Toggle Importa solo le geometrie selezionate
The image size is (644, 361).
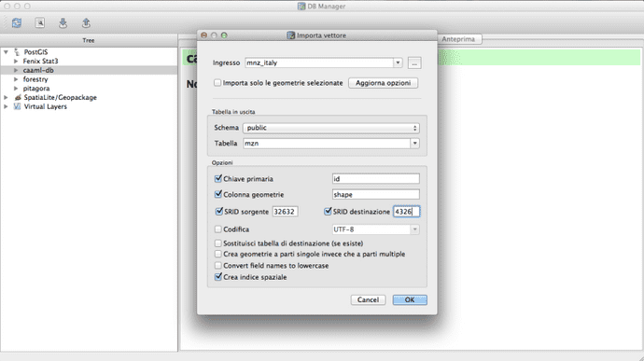pyautogui.click(x=217, y=83)
